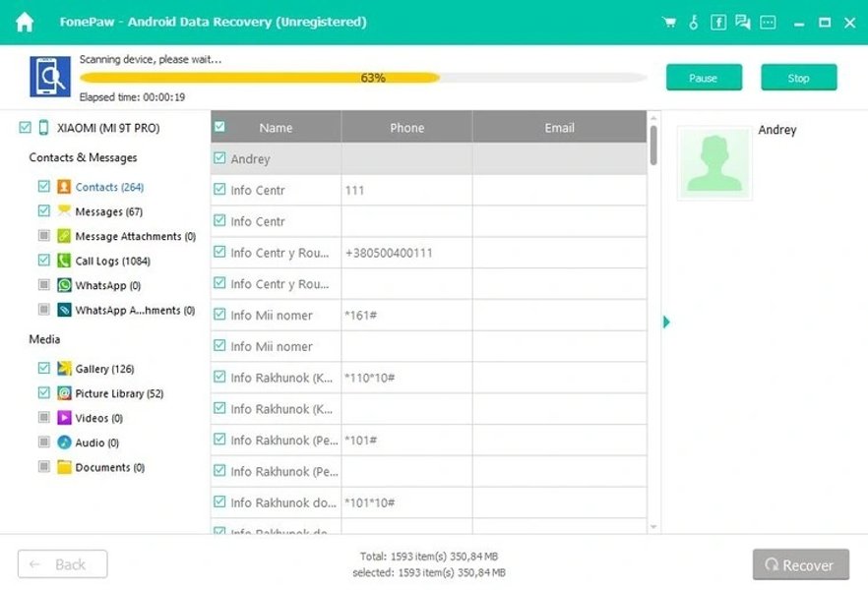The width and height of the screenshot is (868, 590).
Task: Click the key register icon
Action: tap(694, 22)
